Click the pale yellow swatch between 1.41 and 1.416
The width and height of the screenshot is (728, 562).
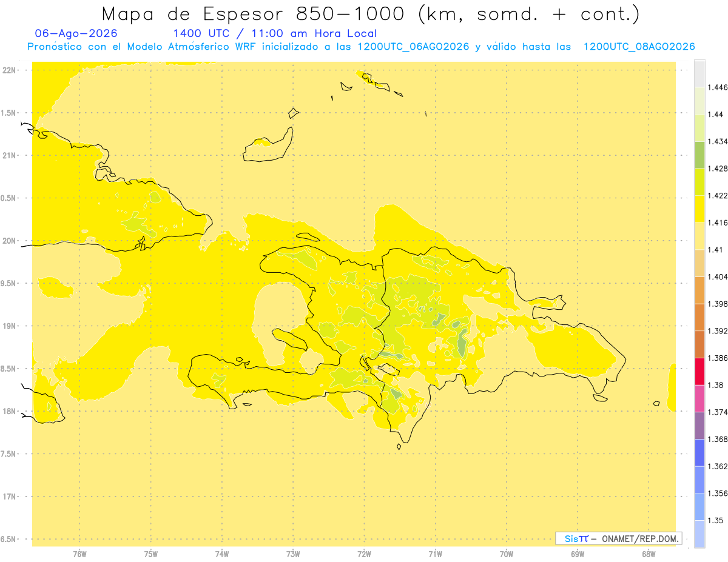[x=699, y=236]
